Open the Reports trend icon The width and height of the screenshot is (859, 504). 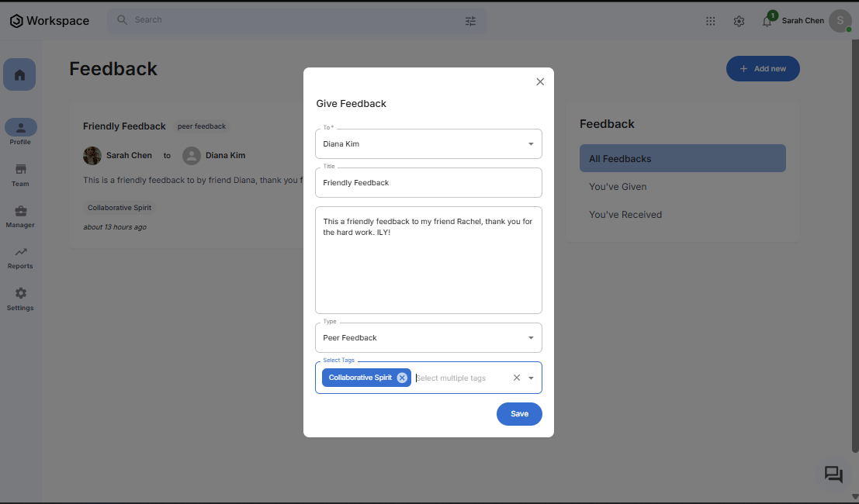tap(20, 252)
